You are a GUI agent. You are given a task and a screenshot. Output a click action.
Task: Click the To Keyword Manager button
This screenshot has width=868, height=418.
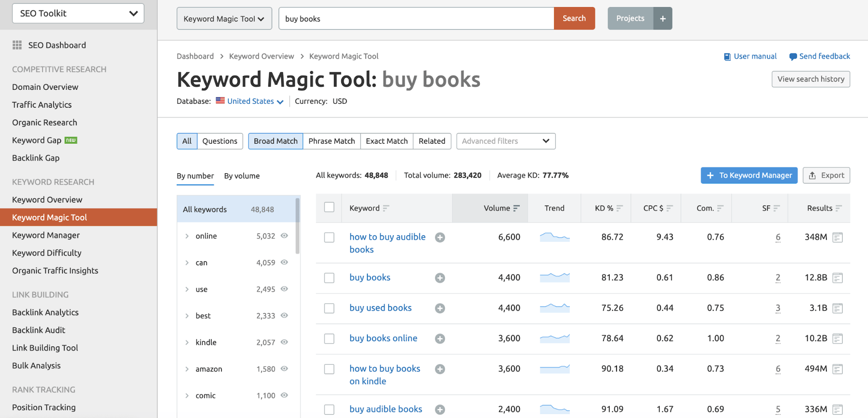tap(749, 175)
